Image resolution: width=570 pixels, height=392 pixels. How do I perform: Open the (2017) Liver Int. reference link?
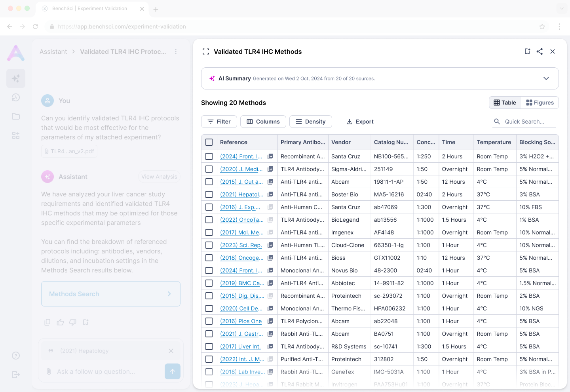(240, 346)
